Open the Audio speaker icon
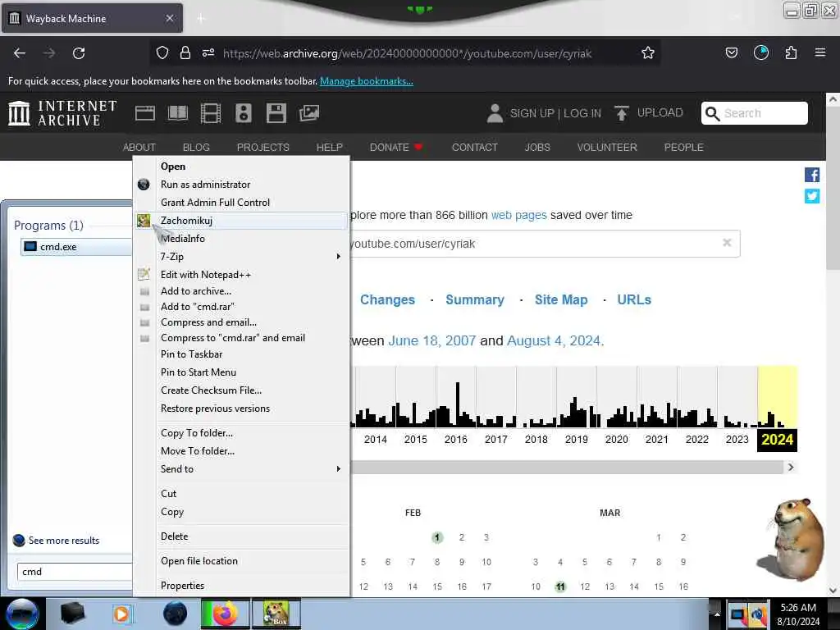 click(243, 113)
